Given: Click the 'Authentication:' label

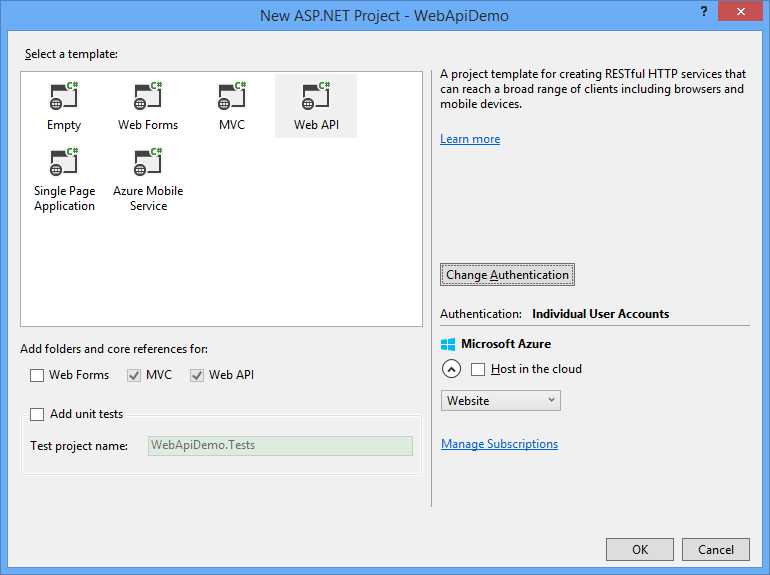Looking at the screenshot, I should tap(481, 314).
